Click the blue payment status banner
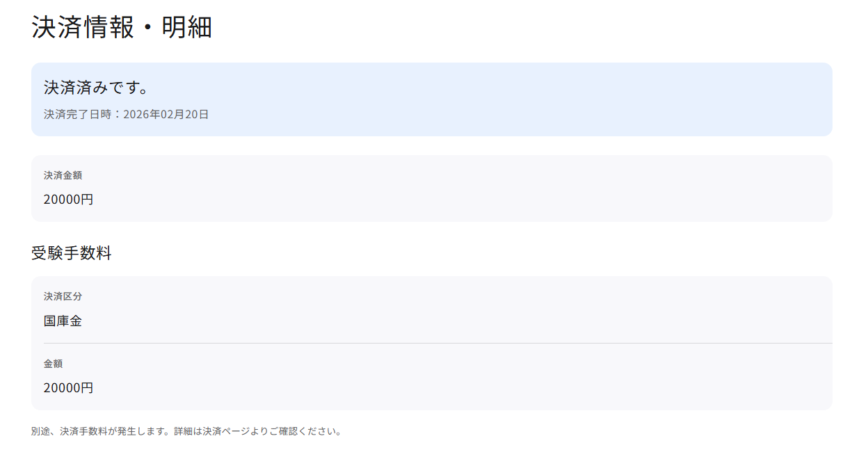 [x=487, y=99]
